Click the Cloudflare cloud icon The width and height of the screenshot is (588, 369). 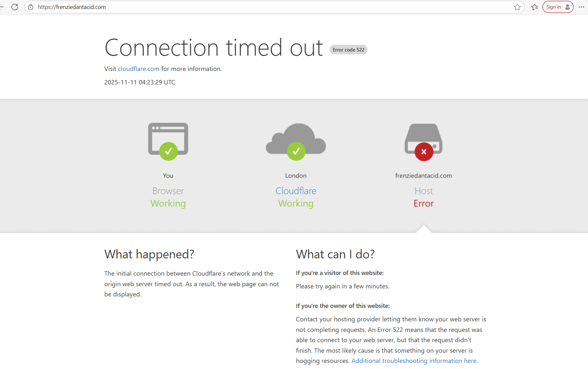click(x=296, y=141)
